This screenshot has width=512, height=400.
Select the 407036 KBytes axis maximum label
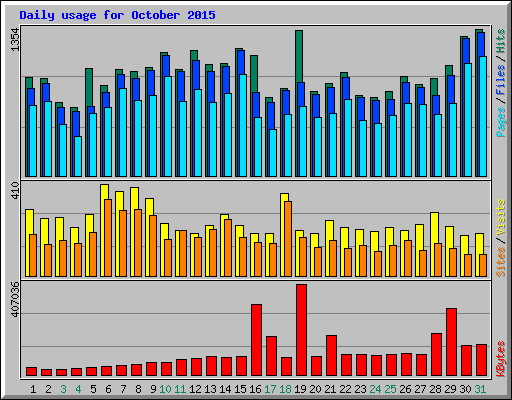(x=15, y=299)
